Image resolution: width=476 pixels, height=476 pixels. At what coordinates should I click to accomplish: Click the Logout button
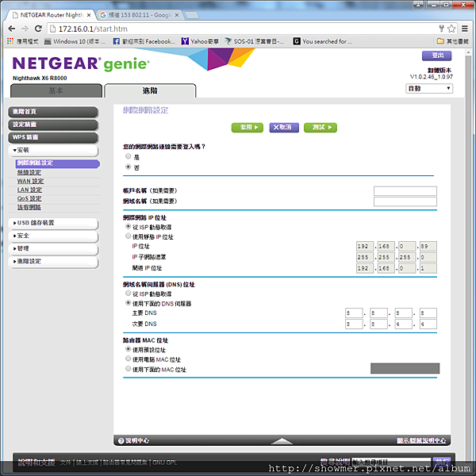[436, 56]
